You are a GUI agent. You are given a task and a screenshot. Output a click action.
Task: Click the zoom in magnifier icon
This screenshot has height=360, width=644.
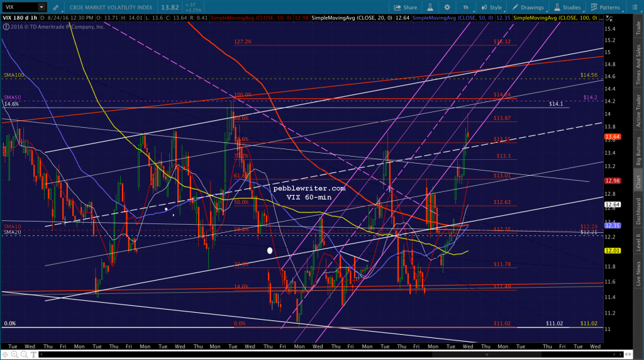14,354
